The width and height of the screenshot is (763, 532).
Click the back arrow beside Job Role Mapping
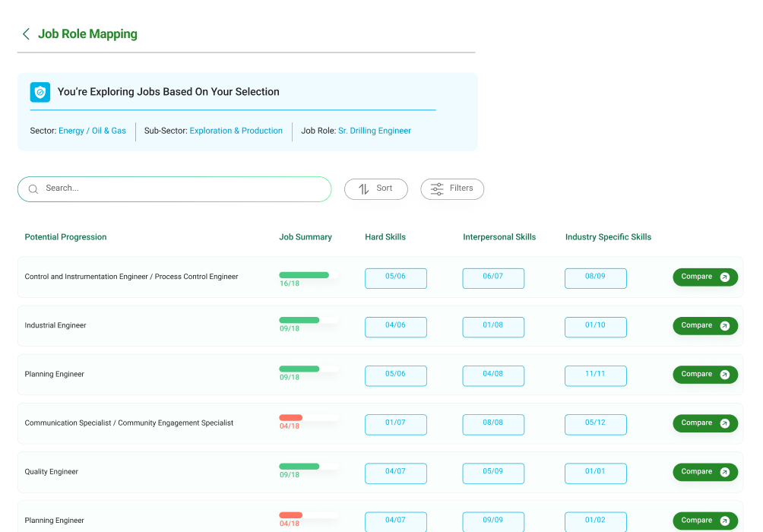tap(26, 34)
